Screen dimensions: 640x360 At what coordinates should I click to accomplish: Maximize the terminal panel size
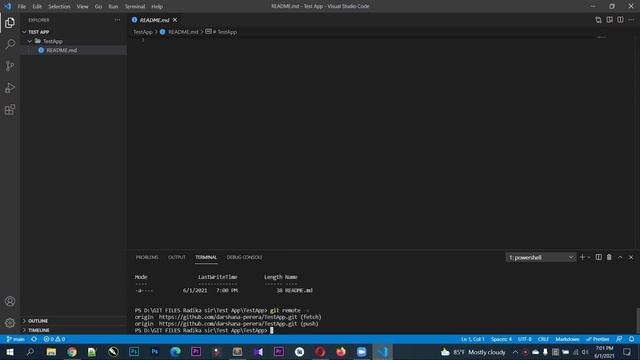pyautogui.click(x=620, y=257)
